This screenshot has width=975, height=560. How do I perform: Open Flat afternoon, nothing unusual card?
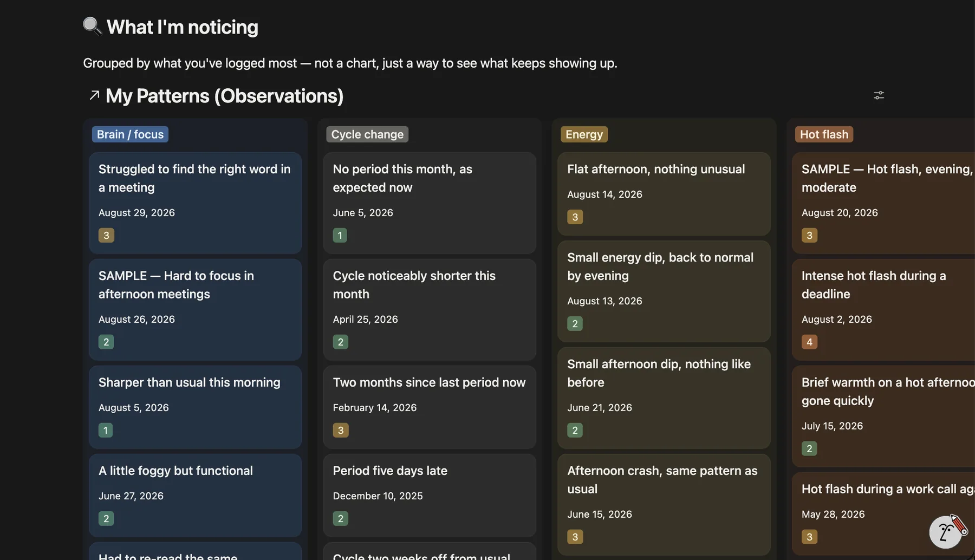(x=664, y=194)
